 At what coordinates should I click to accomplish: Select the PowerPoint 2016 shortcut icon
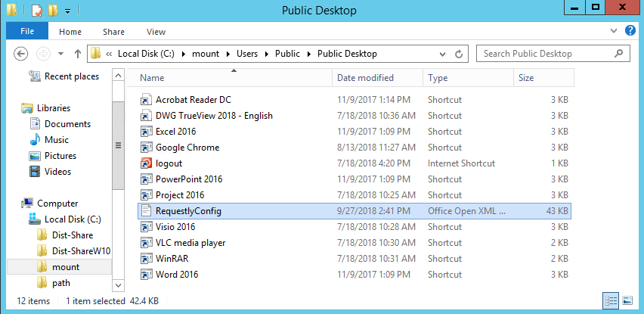pyautogui.click(x=146, y=179)
